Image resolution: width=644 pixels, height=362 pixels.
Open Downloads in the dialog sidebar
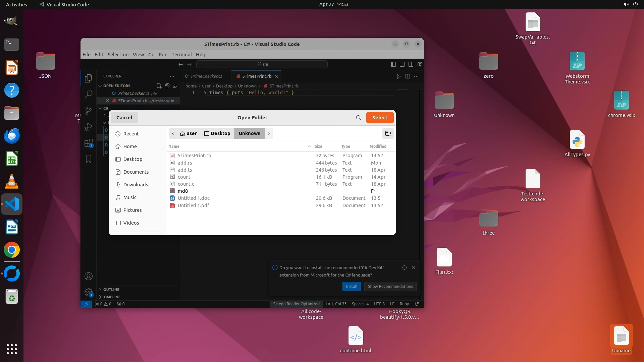pos(136,185)
